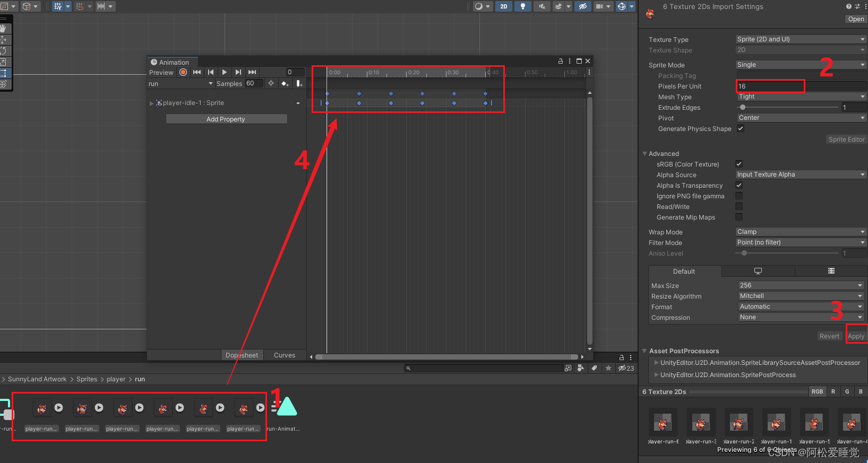Toggle grid snapping icon in toolbar

pyautogui.click(x=80, y=6)
